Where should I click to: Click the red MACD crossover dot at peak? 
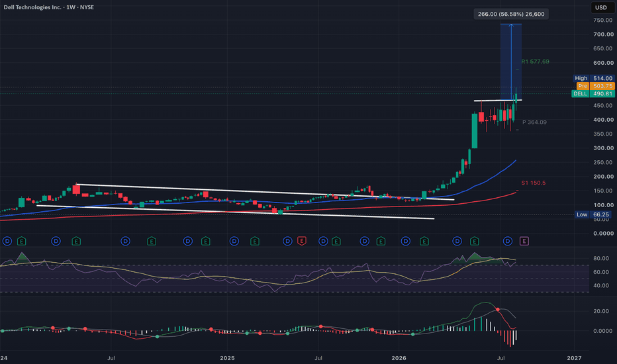498,310
